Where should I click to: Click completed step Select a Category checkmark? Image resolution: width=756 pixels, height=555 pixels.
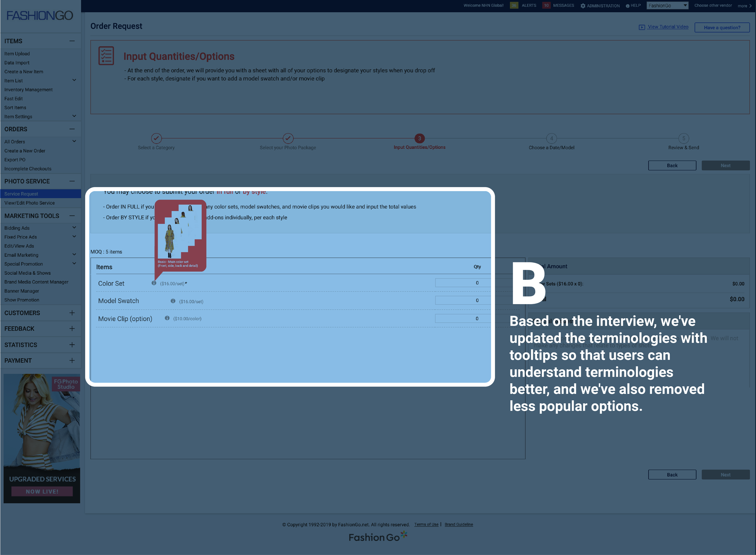tap(156, 138)
